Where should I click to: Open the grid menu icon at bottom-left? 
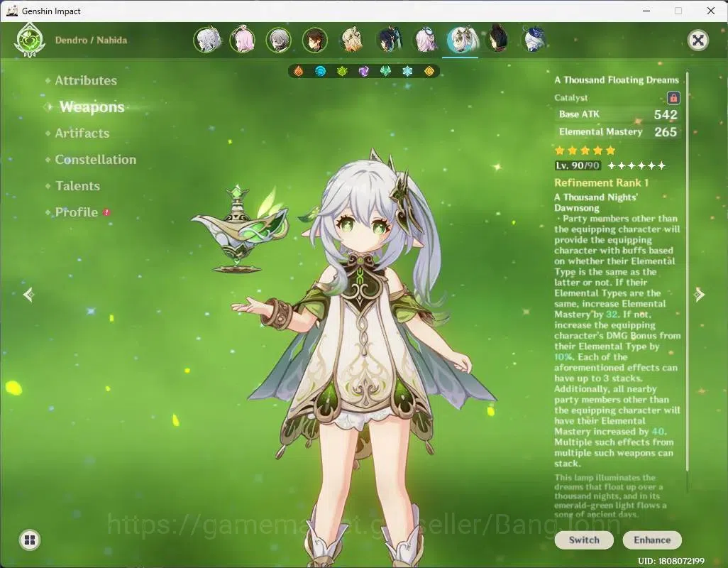(x=30, y=540)
